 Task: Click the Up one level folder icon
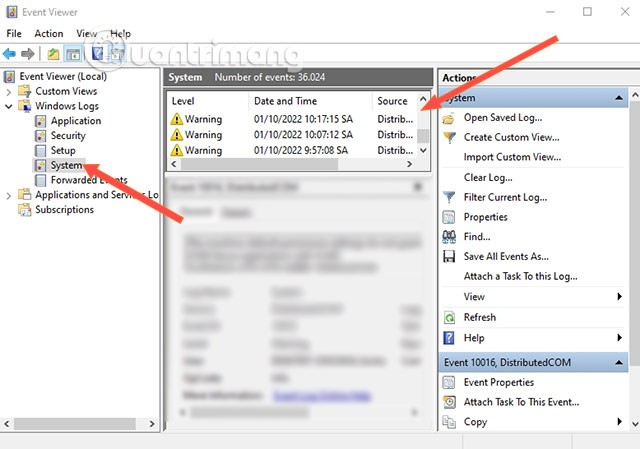click(x=51, y=53)
